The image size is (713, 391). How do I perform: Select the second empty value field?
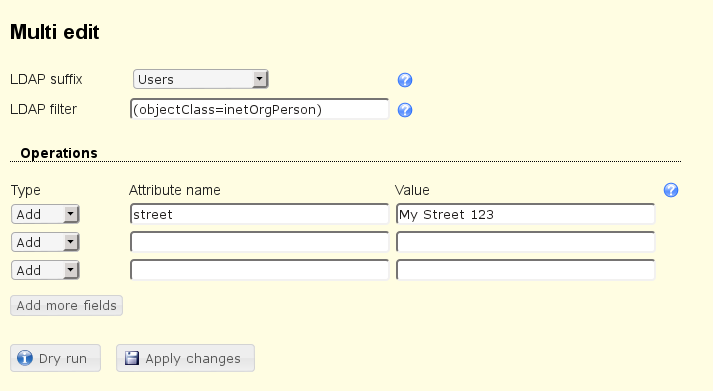[x=526, y=242]
